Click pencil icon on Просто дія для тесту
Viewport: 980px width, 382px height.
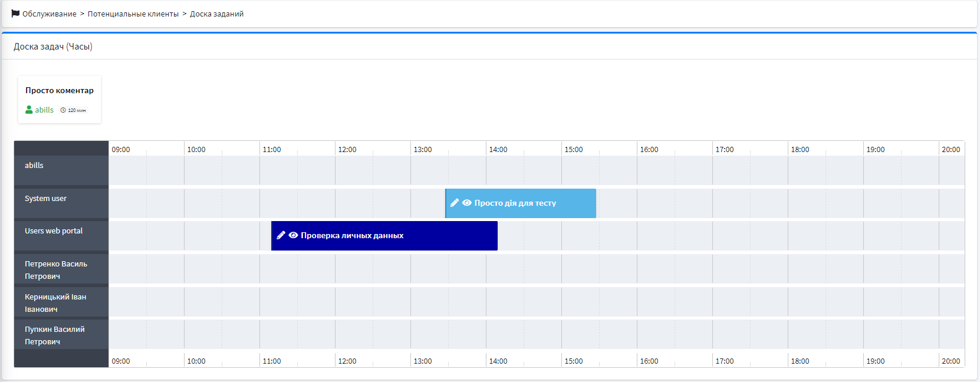click(x=454, y=203)
